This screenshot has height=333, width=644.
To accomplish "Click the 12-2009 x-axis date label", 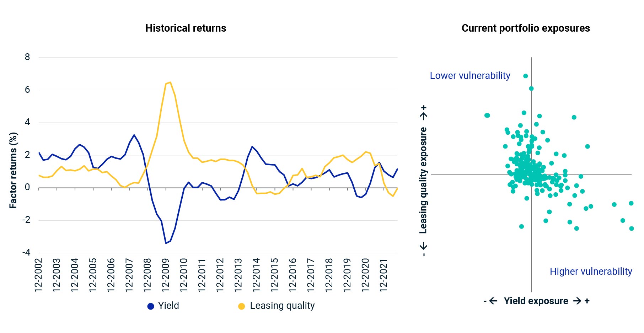I will (166, 275).
